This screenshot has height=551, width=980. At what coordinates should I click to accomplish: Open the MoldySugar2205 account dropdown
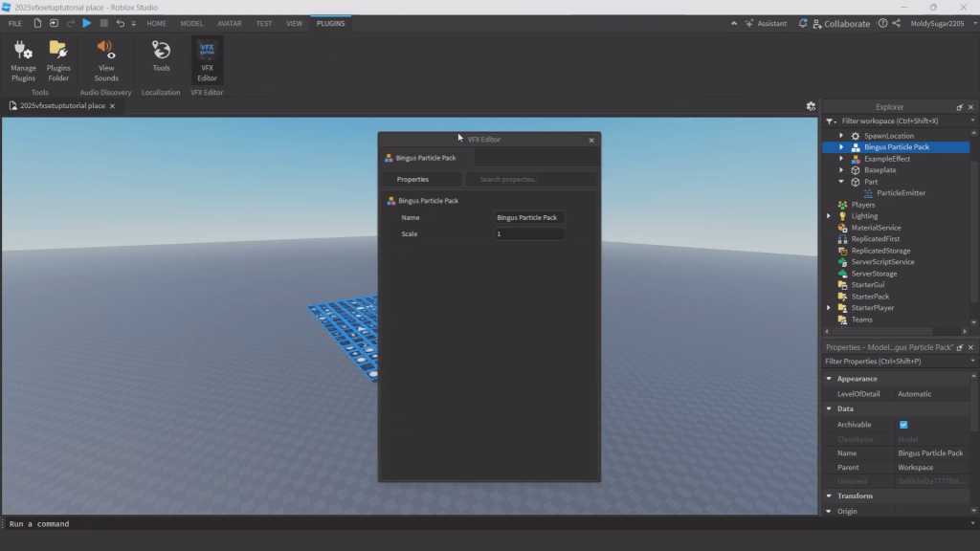coord(943,23)
